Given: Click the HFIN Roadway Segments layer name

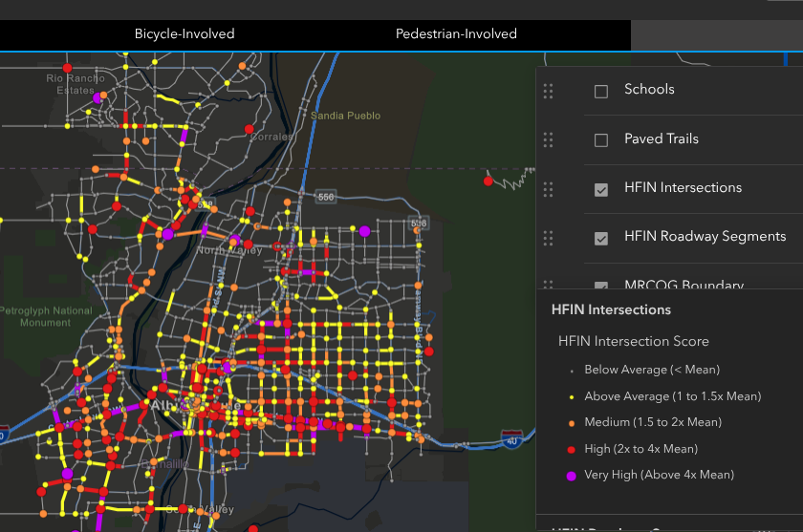Looking at the screenshot, I should point(705,237).
